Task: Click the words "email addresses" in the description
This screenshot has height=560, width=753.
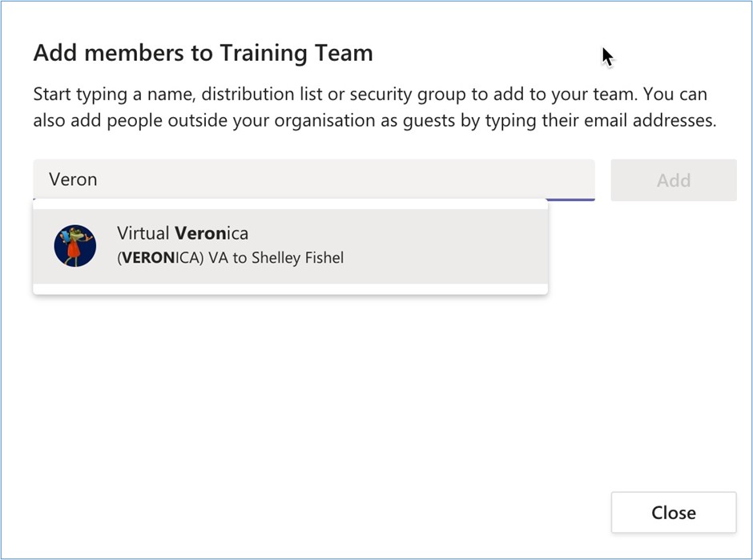Action: click(654, 122)
